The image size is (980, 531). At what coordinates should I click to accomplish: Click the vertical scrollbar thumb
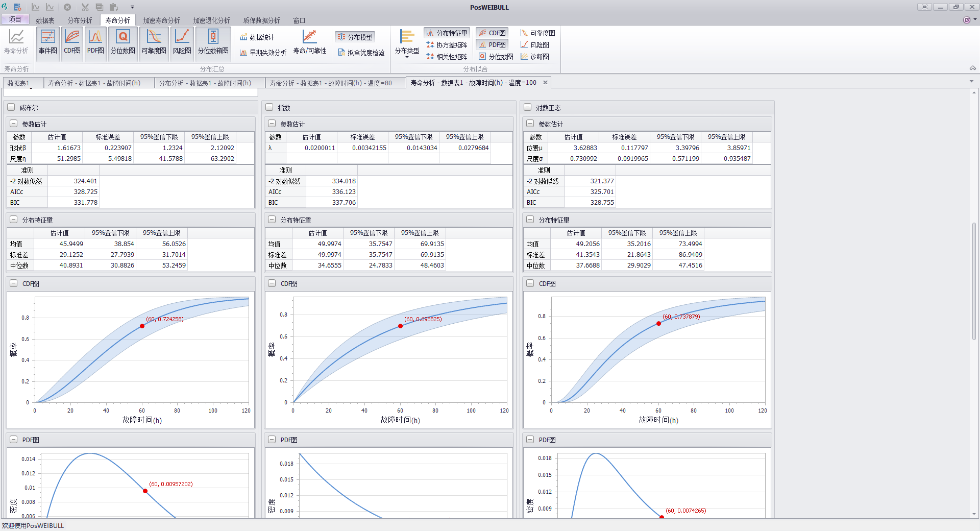pos(974,281)
